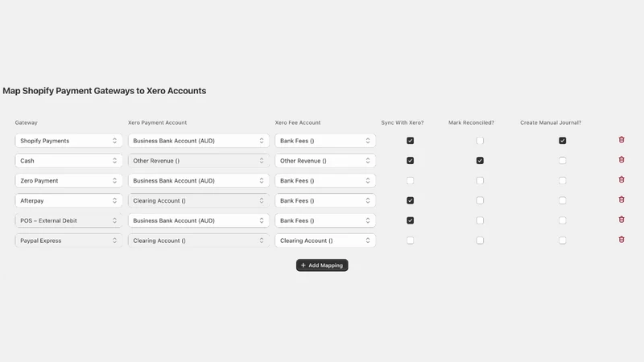The image size is (644, 362).
Task: Delete the Shopify Payments mapping row
Action: (x=621, y=140)
